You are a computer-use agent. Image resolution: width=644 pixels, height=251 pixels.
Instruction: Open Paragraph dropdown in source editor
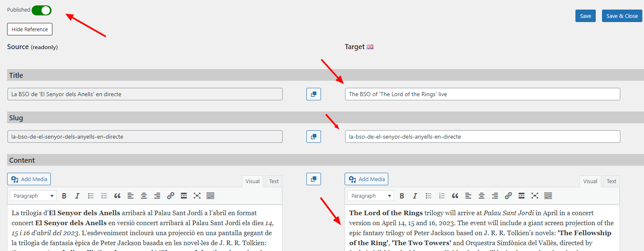tap(33, 196)
